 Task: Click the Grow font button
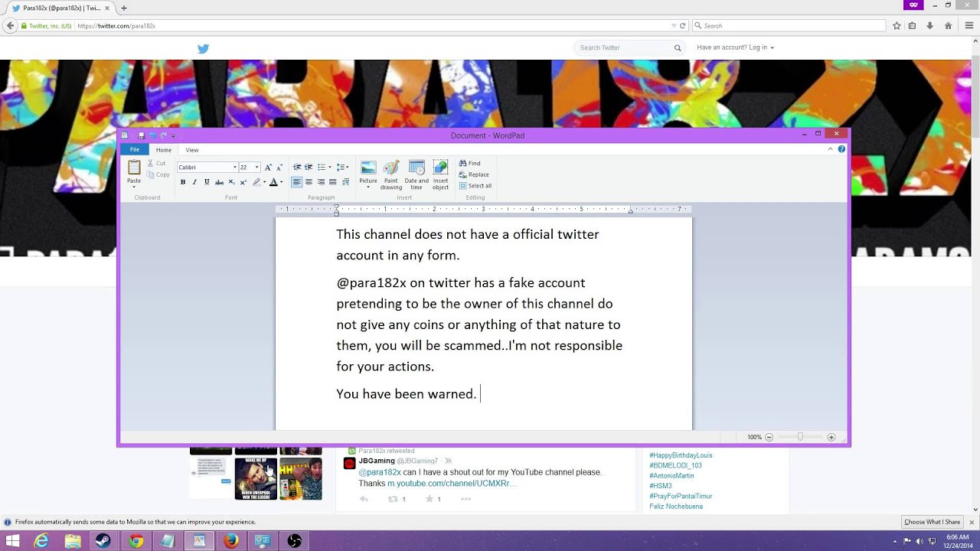coord(268,167)
